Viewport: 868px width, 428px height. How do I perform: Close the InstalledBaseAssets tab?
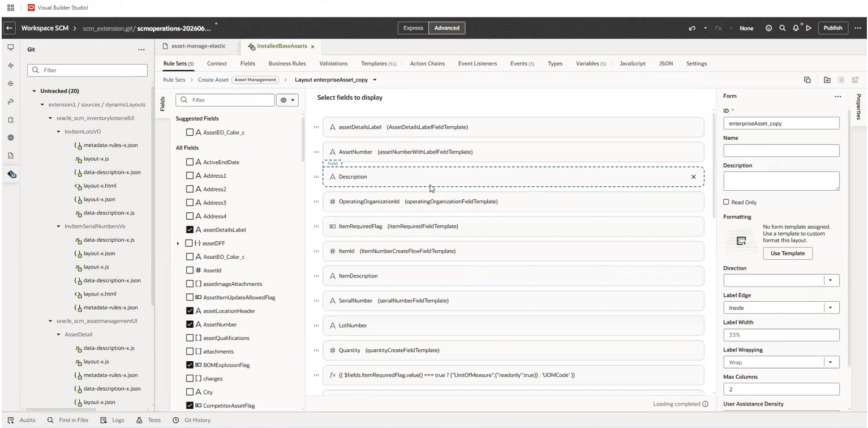(312, 46)
